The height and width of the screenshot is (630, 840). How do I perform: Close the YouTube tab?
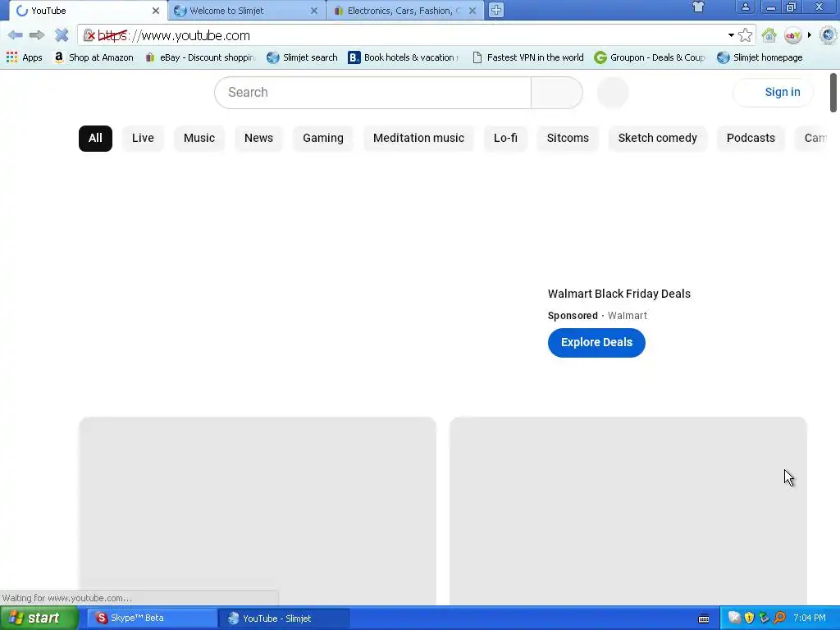click(155, 11)
